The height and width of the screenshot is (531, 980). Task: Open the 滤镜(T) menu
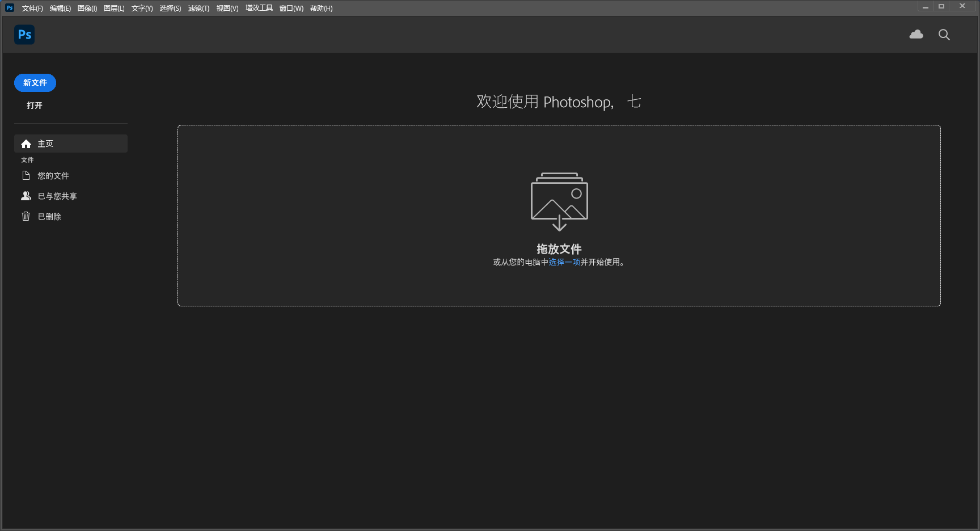pos(198,8)
